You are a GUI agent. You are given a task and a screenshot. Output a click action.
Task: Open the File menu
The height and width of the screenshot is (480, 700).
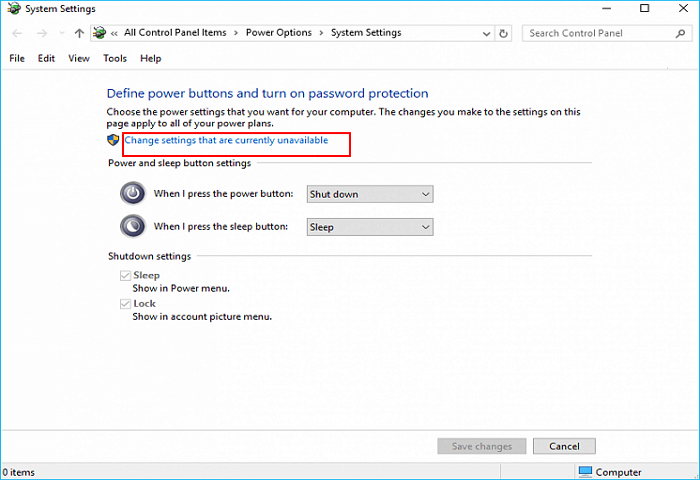17,59
